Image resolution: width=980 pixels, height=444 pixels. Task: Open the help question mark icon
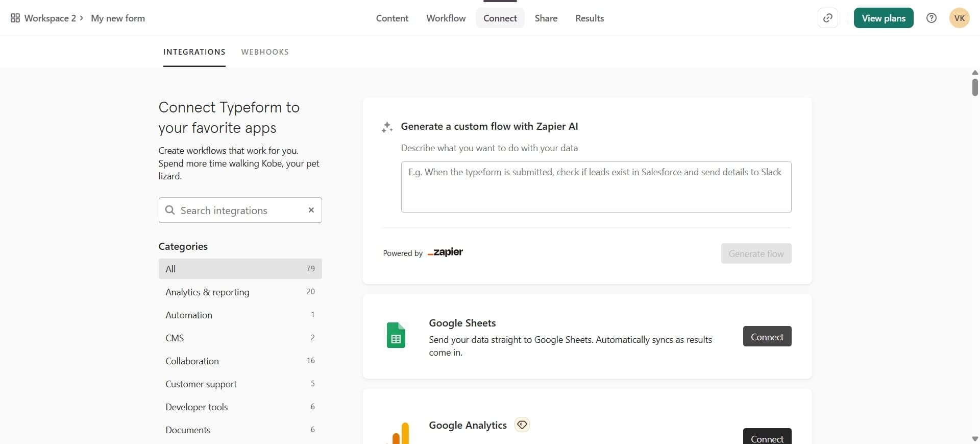click(x=932, y=18)
